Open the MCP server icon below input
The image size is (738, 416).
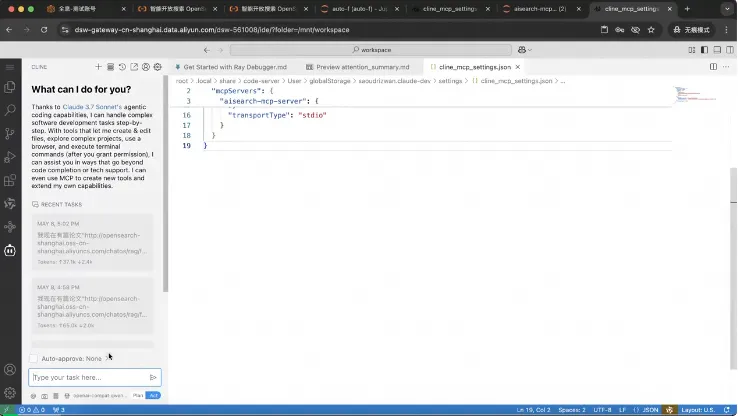click(x=56, y=396)
